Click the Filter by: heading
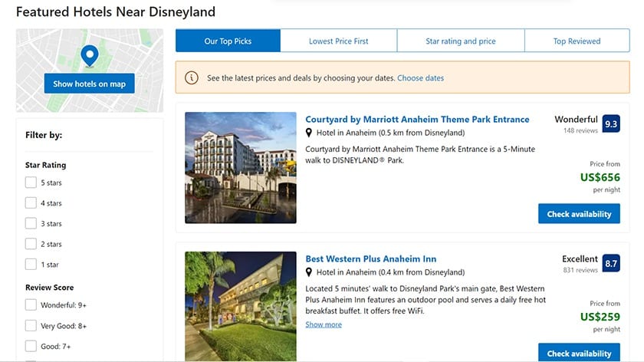Viewport: 644px width, 362px height. click(44, 135)
